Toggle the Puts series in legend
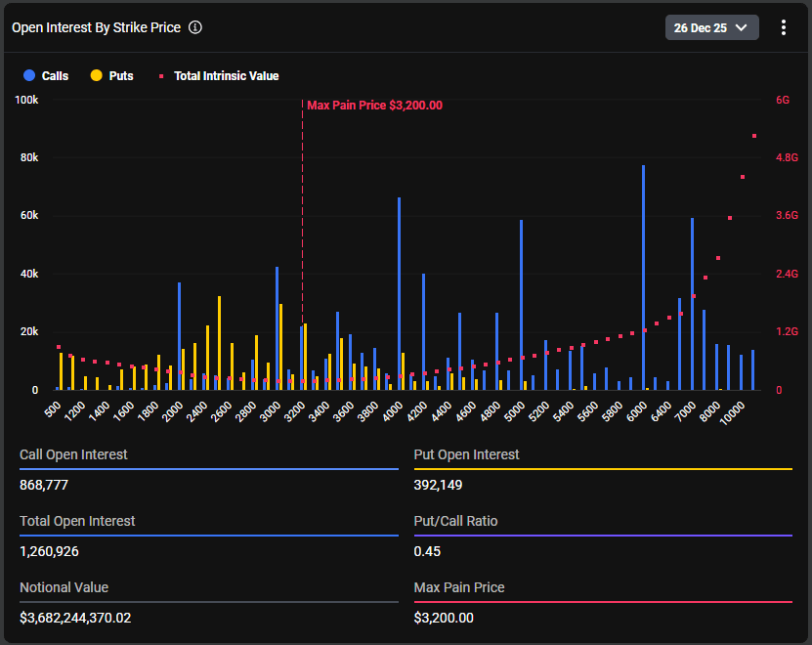The image size is (812, 645). coord(111,75)
